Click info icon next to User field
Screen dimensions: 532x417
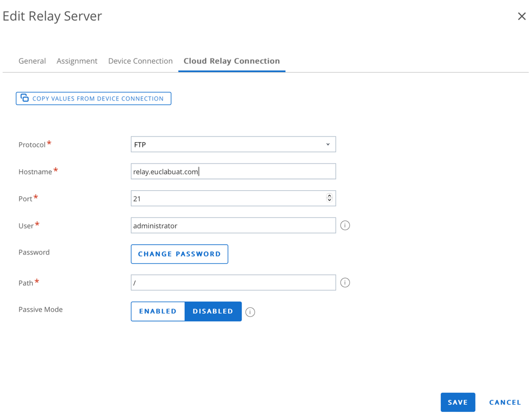[345, 226]
